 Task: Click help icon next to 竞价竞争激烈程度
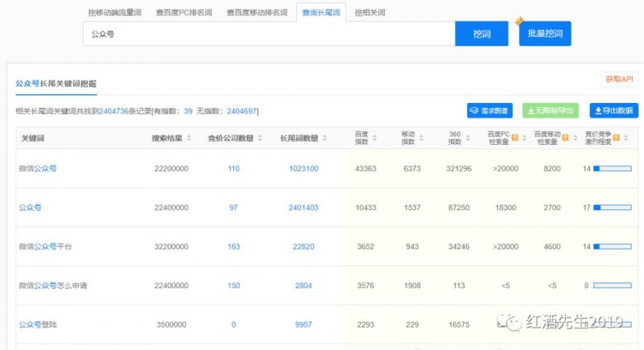coord(616,138)
